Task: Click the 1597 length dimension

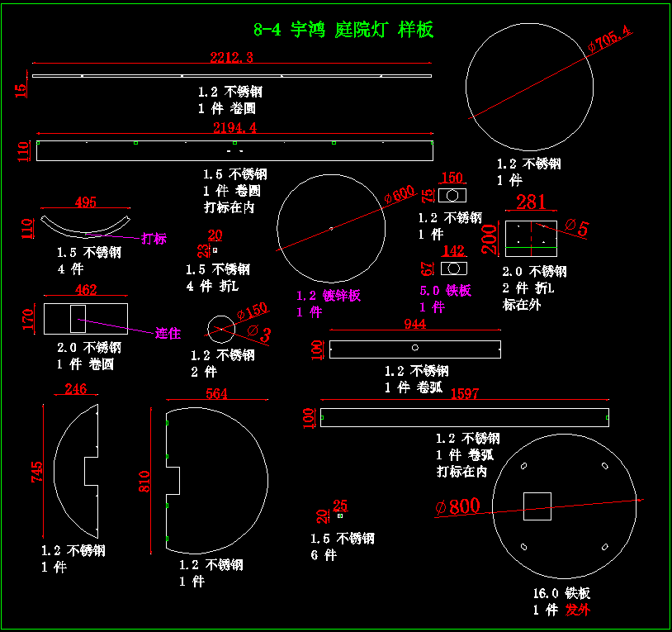Action: point(465,394)
